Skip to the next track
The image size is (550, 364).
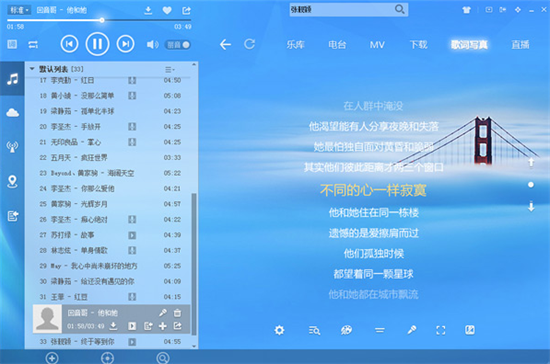125,44
